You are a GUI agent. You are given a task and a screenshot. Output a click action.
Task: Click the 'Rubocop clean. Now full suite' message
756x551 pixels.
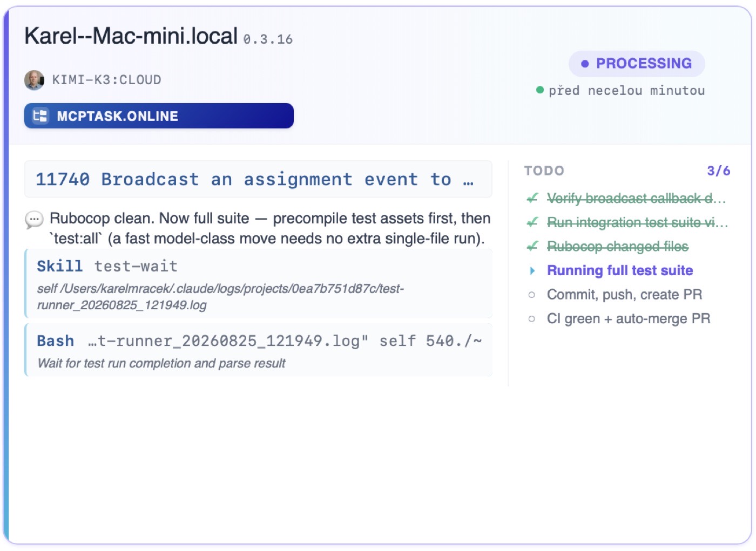[270, 228]
